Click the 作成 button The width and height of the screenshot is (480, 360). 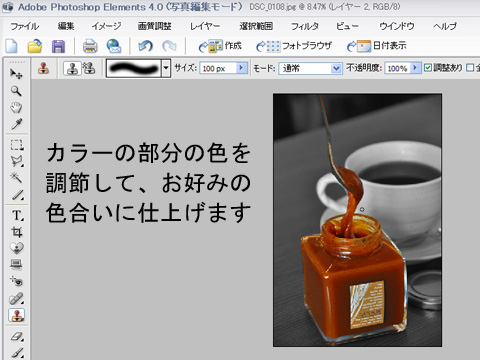coord(220,46)
